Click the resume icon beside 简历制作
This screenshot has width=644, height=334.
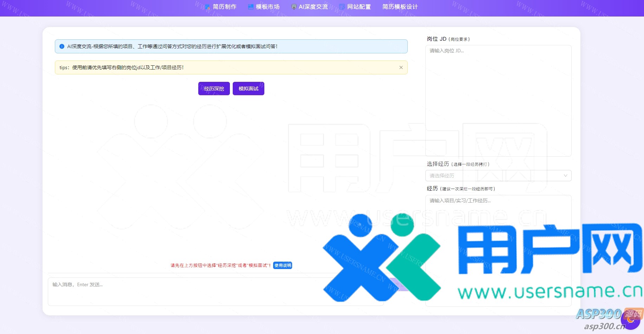click(207, 7)
